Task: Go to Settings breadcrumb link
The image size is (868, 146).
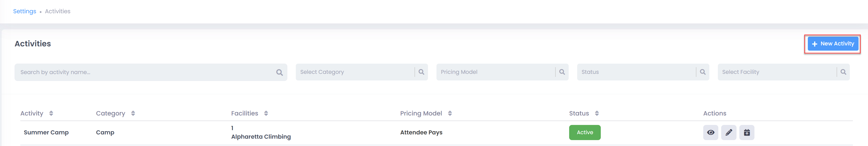Action: pyautogui.click(x=25, y=11)
